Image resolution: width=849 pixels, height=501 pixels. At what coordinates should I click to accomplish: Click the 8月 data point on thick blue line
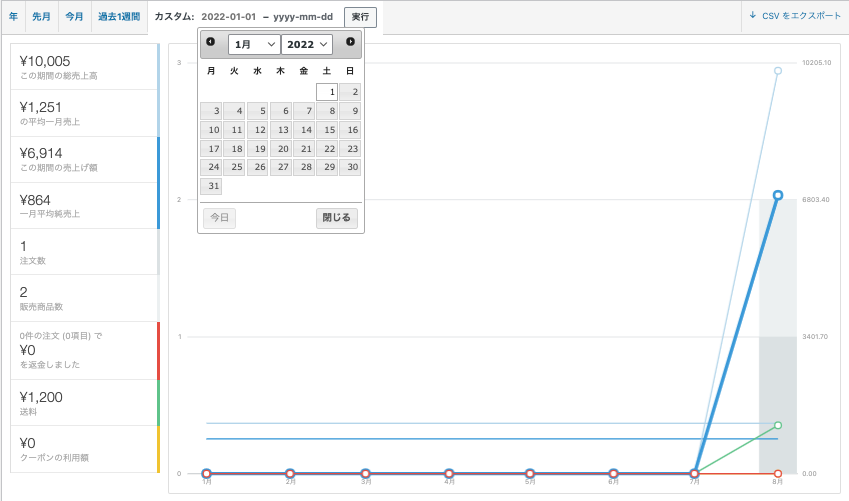click(x=777, y=195)
